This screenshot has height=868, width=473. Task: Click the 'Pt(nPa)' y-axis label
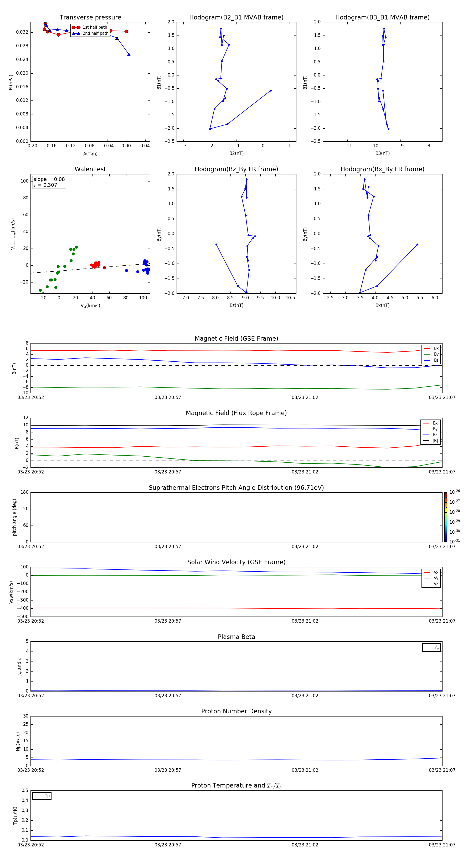11,82
